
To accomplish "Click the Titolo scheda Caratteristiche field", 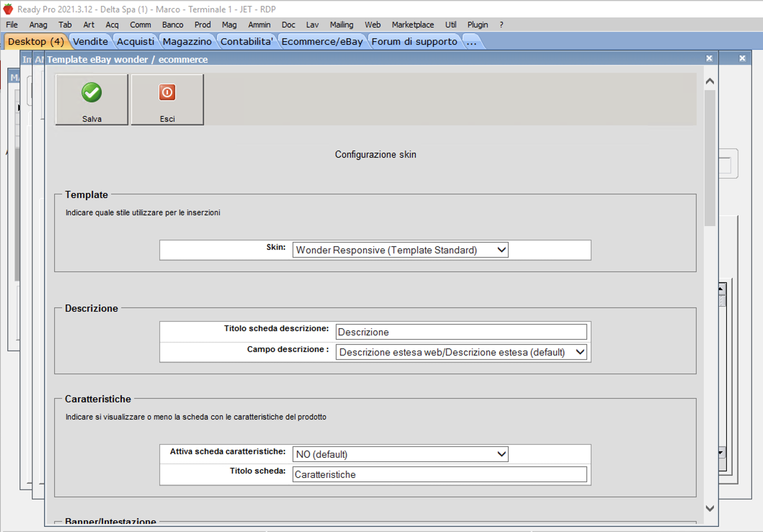I will coord(439,474).
